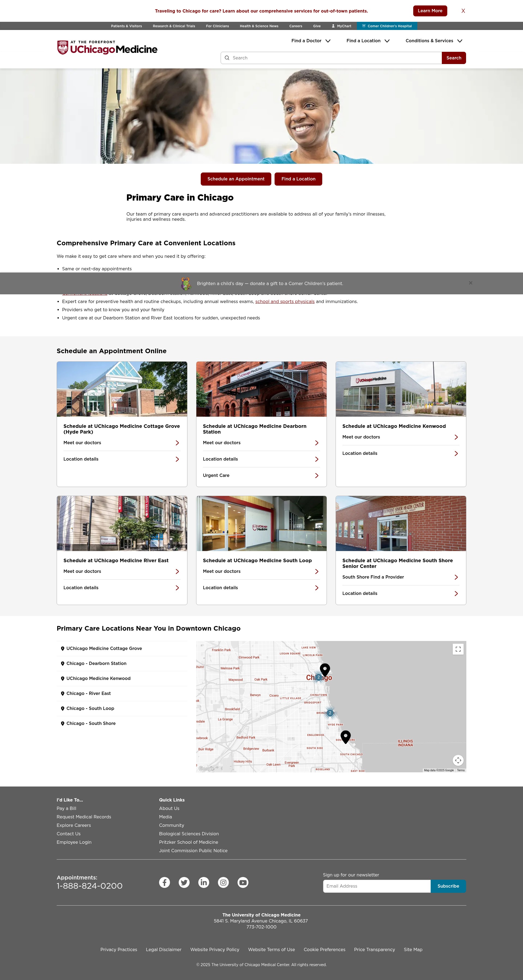Open the Twitter social icon
Viewport: 523px width, 980px height.
click(184, 882)
